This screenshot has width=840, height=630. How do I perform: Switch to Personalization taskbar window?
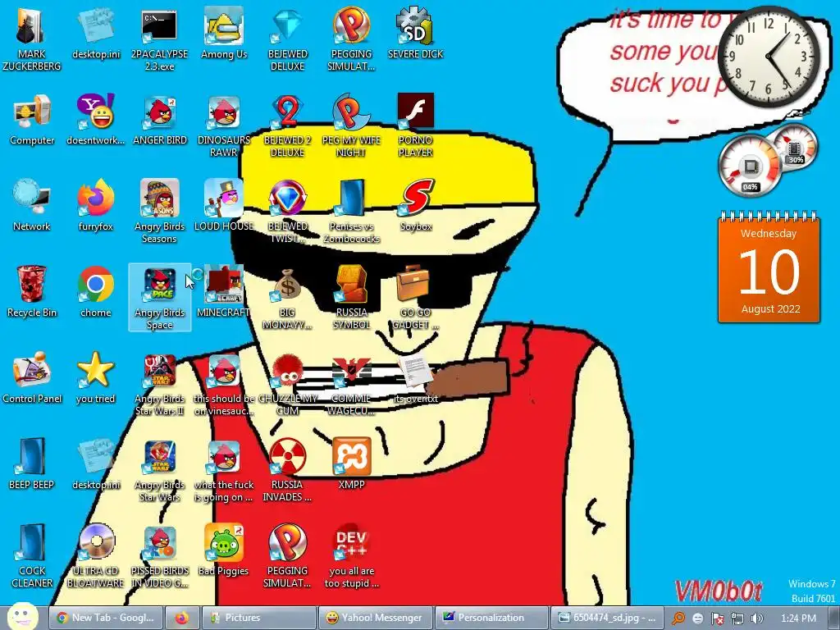492,618
